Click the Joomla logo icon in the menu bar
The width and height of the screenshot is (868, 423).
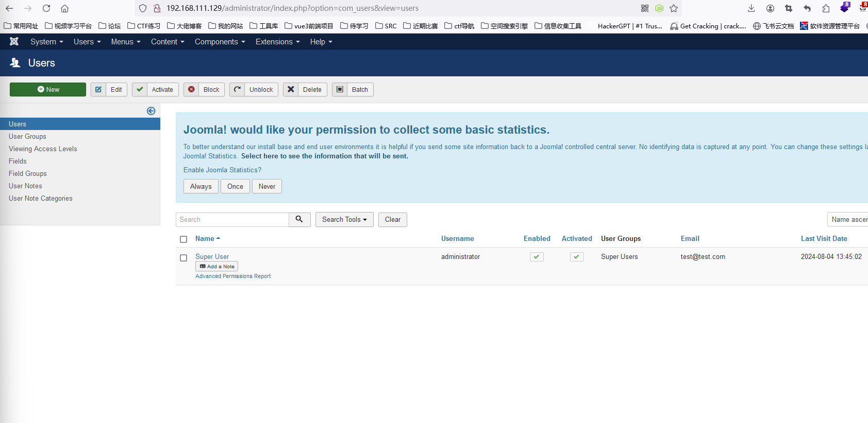click(14, 42)
